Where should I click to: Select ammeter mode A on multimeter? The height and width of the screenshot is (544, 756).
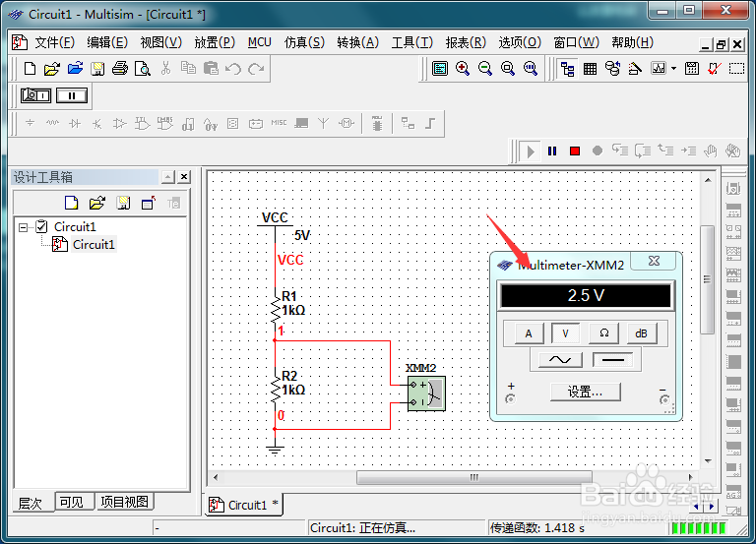529,333
